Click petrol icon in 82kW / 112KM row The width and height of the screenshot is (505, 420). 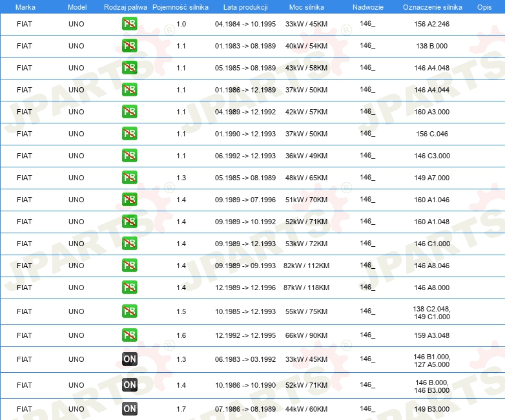point(129,266)
